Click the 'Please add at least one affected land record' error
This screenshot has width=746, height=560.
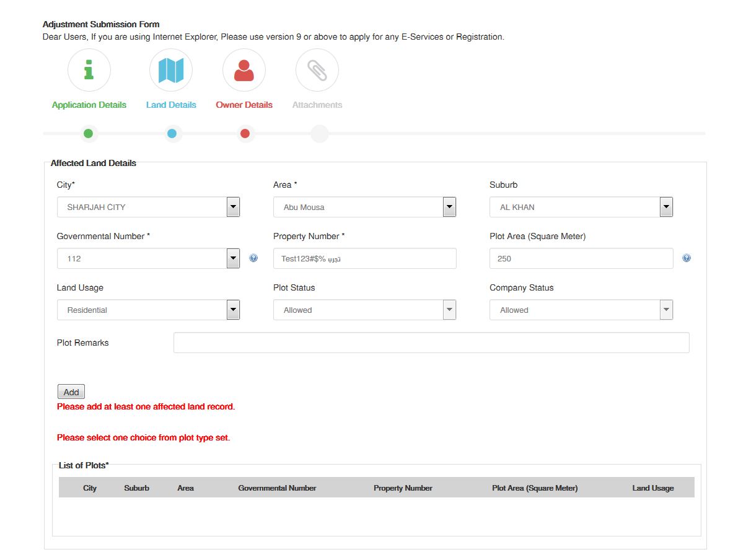click(x=146, y=407)
